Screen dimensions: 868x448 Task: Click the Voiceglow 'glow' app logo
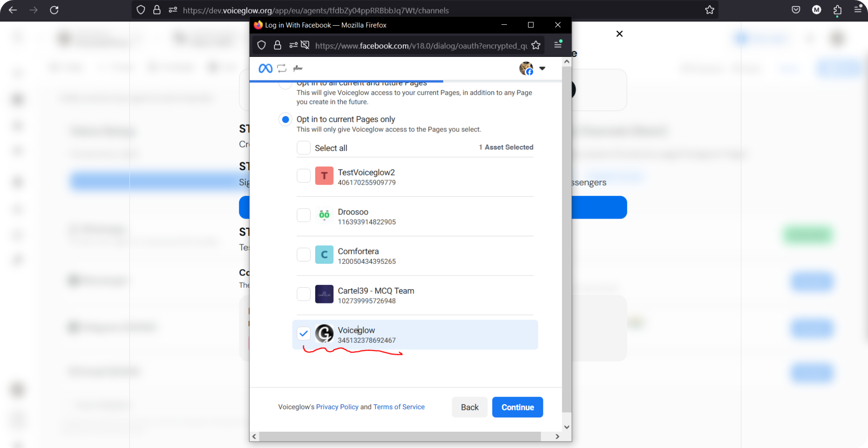298,69
